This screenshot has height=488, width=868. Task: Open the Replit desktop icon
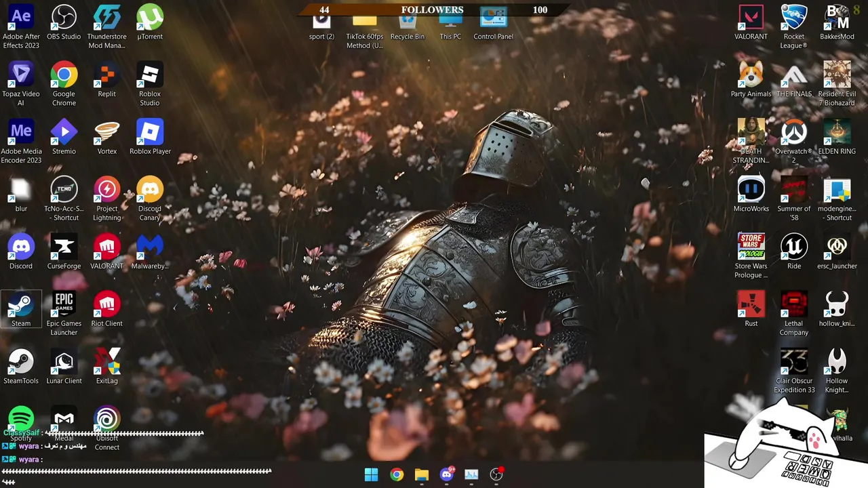coord(106,80)
